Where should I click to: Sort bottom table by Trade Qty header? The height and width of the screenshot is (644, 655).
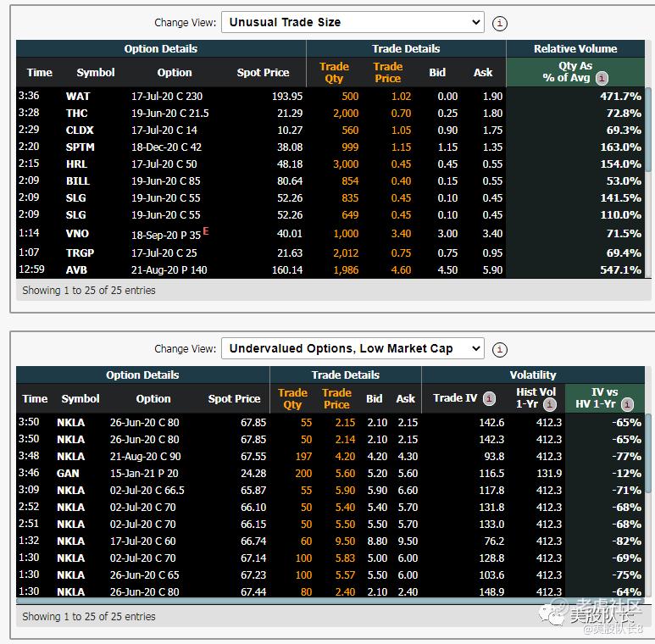point(292,398)
